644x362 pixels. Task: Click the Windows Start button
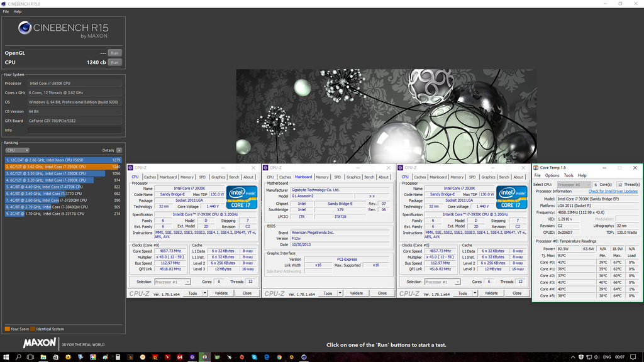pyautogui.click(x=6, y=356)
